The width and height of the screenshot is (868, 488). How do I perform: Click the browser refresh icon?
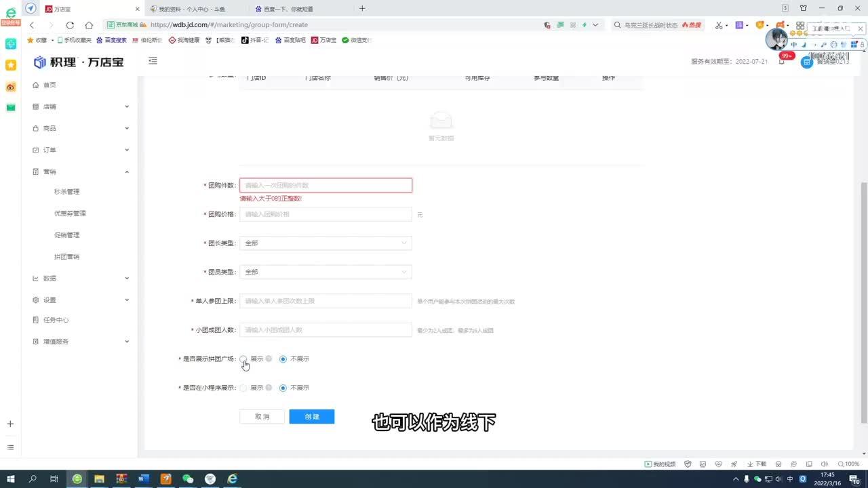point(70,25)
